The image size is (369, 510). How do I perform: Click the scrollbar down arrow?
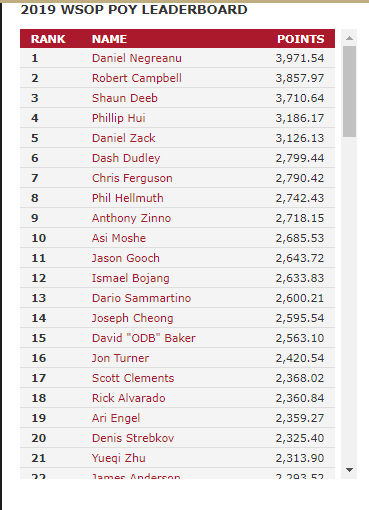349,470
